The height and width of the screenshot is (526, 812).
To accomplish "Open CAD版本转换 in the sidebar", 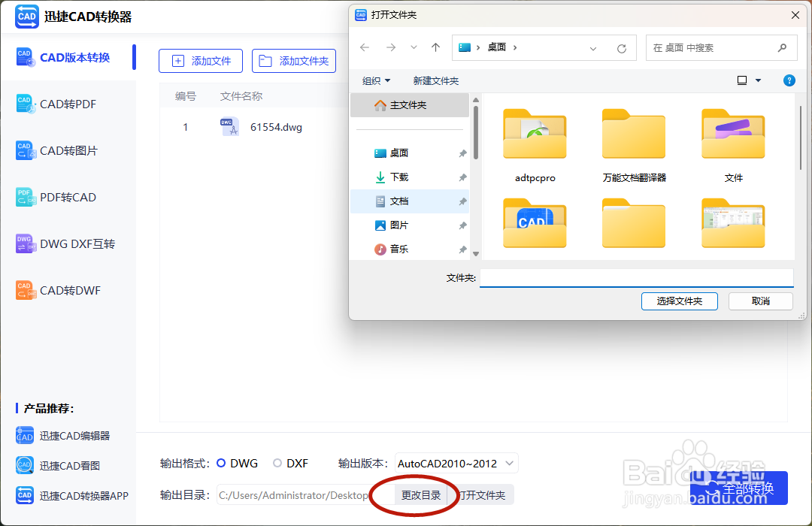I will pyautogui.click(x=68, y=57).
